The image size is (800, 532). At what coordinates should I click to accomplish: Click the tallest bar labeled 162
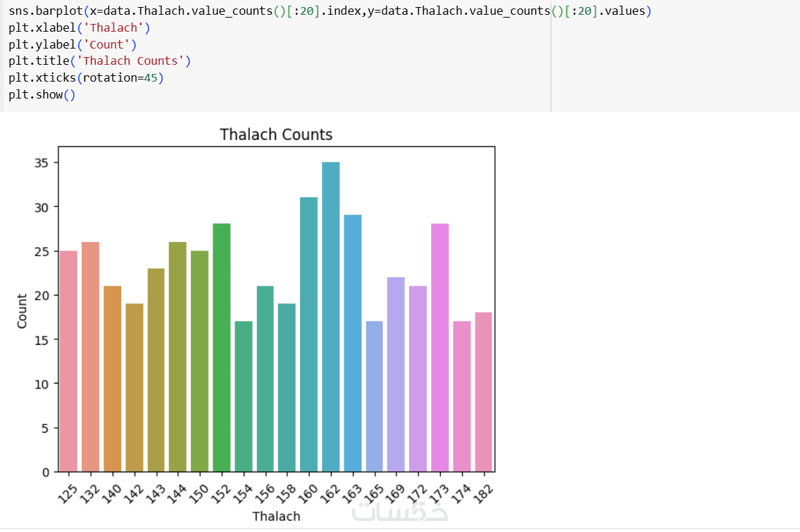coord(330,317)
